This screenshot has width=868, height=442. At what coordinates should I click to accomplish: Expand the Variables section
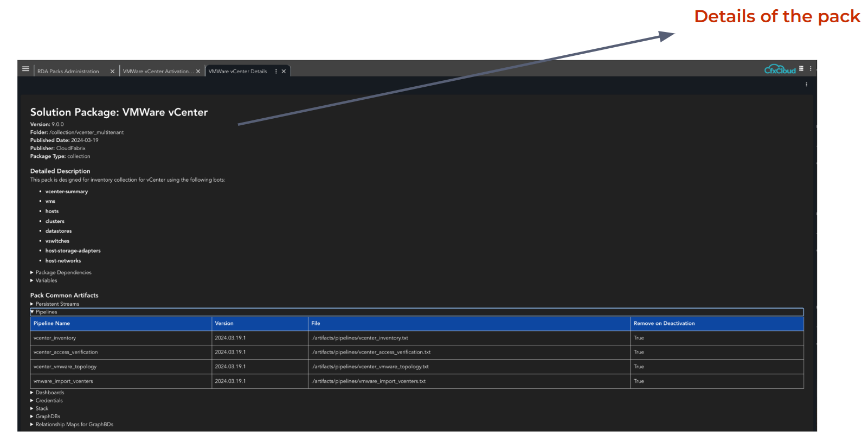click(46, 281)
